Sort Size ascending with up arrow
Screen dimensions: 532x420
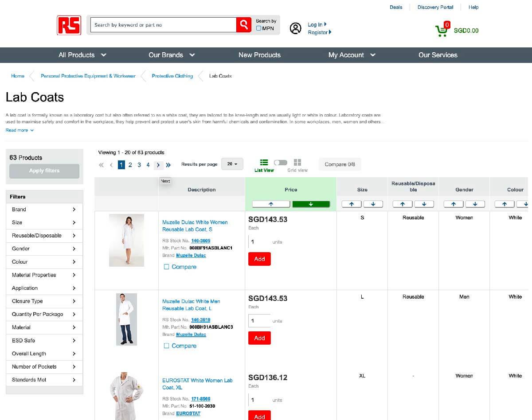click(352, 204)
